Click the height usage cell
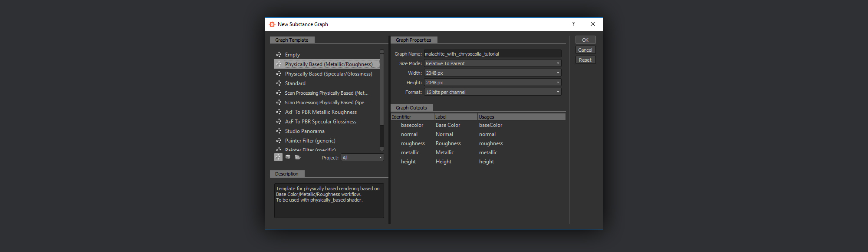 487,162
